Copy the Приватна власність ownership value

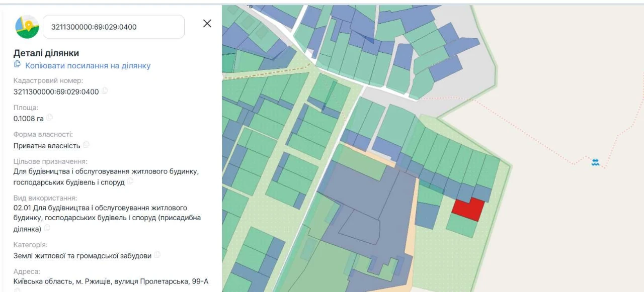(x=86, y=145)
